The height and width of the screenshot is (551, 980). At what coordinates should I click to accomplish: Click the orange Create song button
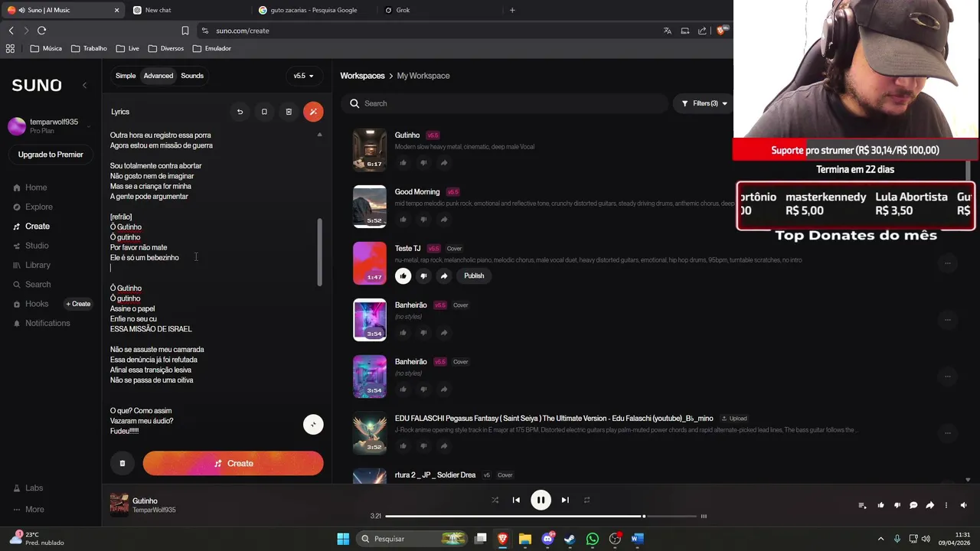[x=233, y=463]
